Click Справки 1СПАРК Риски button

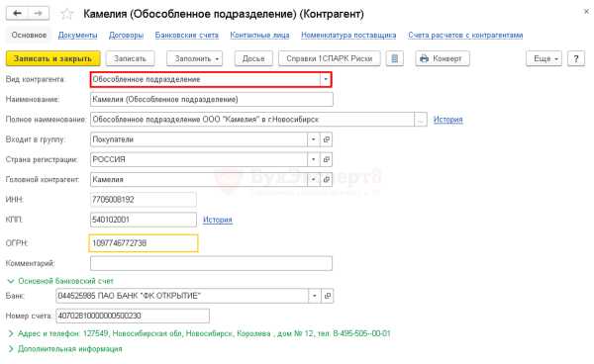point(330,58)
